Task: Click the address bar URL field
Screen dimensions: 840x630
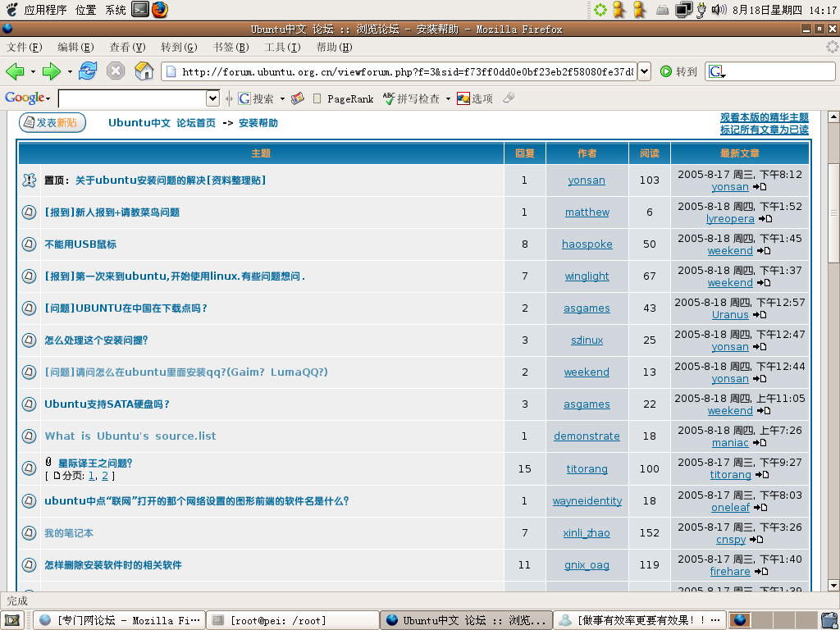Action: [399, 71]
